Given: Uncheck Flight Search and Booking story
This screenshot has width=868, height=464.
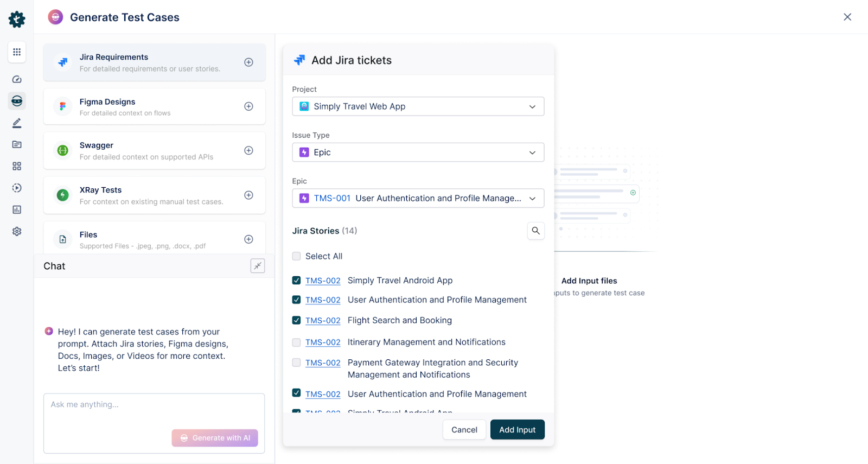Looking at the screenshot, I should tap(296, 320).
